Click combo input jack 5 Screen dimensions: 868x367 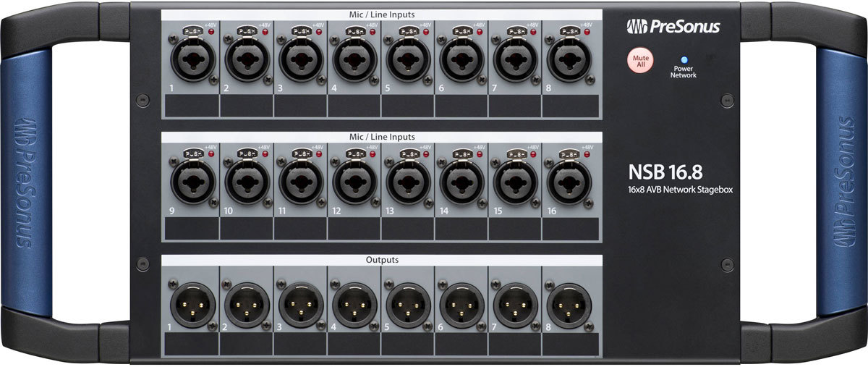coord(408,60)
